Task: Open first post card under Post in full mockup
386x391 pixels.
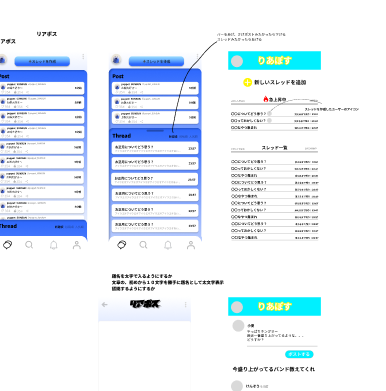Action: [x=155, y=88]
